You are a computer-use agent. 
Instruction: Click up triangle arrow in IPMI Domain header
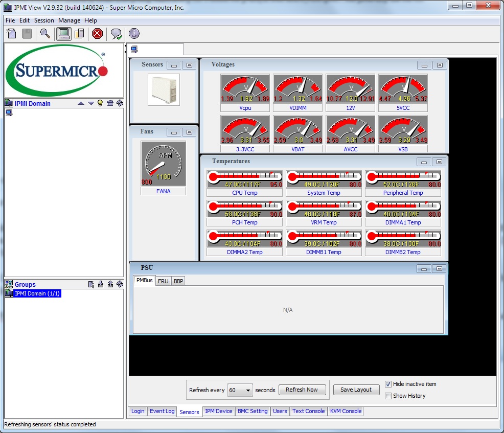pos(81,103)
